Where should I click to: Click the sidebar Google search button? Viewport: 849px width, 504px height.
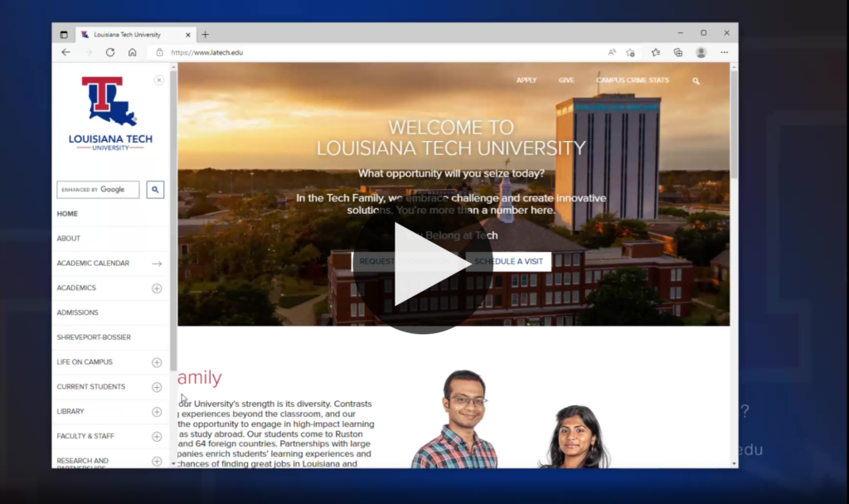pyautogui.click(x=155, y=190)
